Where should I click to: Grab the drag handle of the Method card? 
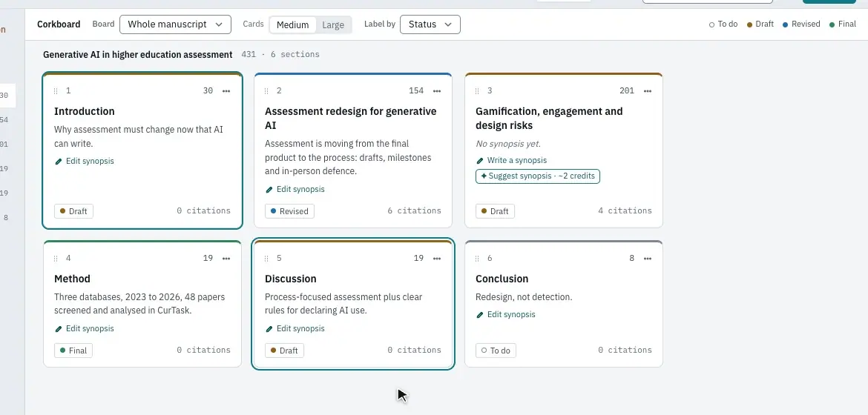click(56, 259)
